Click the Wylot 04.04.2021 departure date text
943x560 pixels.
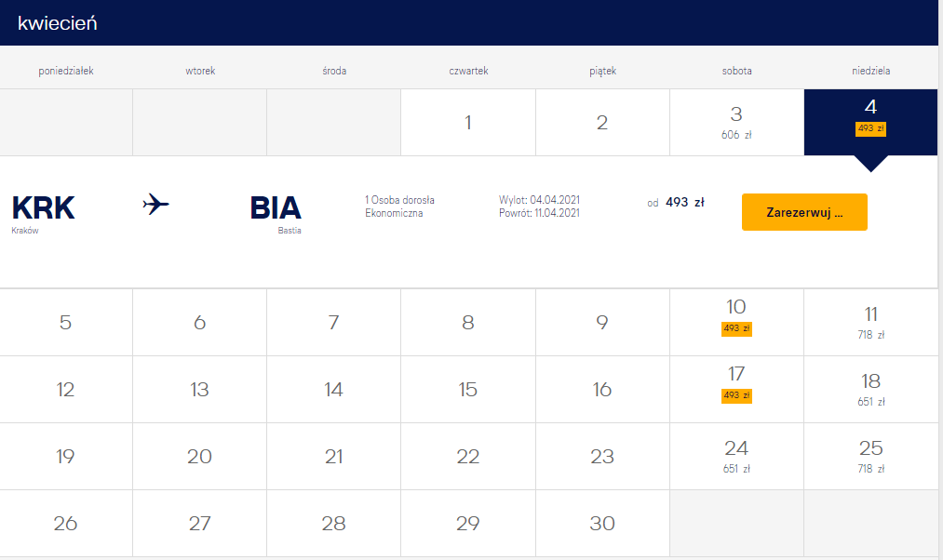539,199
